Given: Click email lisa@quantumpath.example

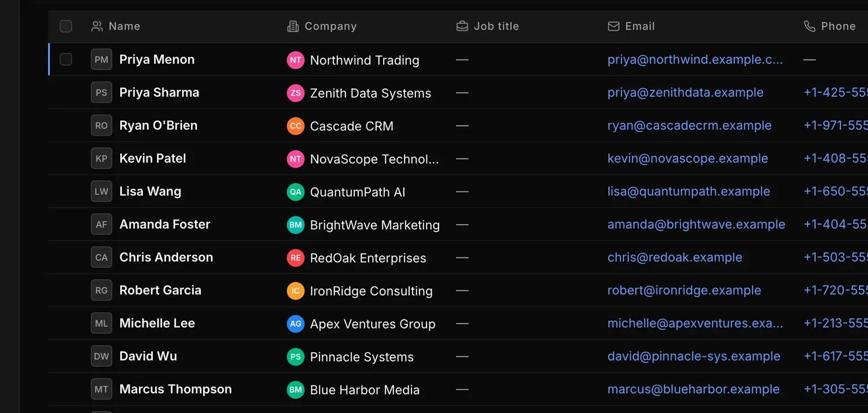Looking at the screenshot, I should pyautogui.click(x=689, y=192).
